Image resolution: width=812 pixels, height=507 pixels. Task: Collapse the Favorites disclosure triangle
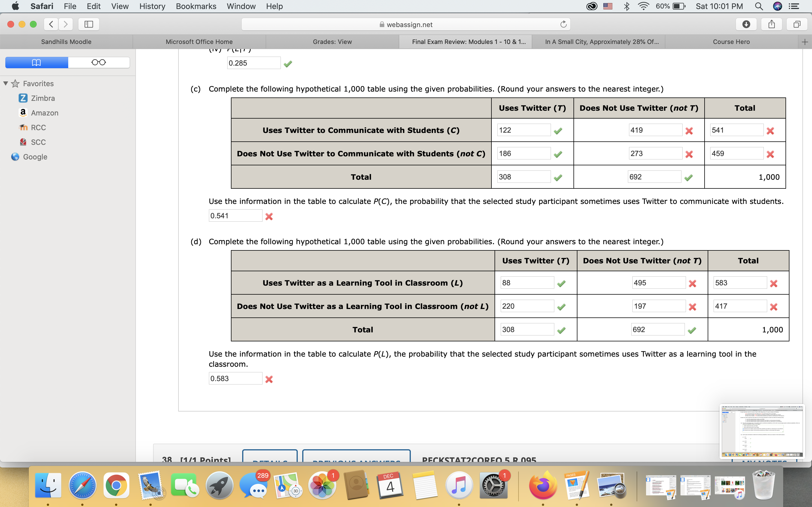tap(6, 83)
